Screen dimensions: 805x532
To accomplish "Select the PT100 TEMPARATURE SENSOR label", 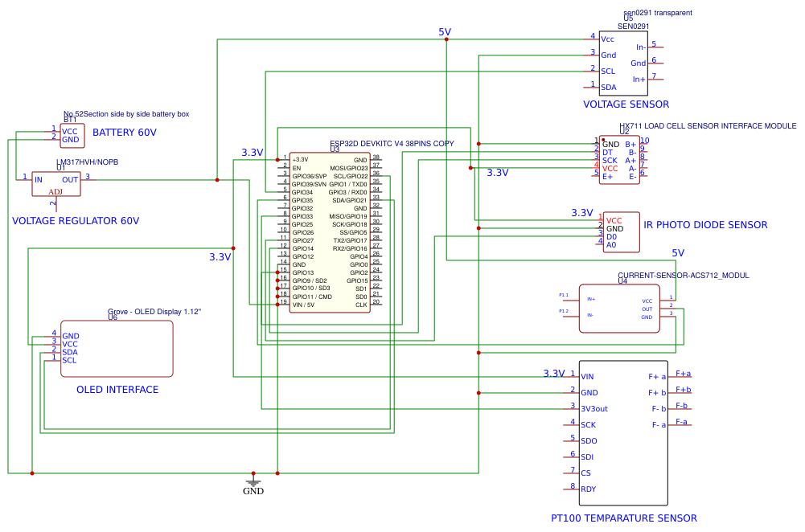I will point(624,518).
